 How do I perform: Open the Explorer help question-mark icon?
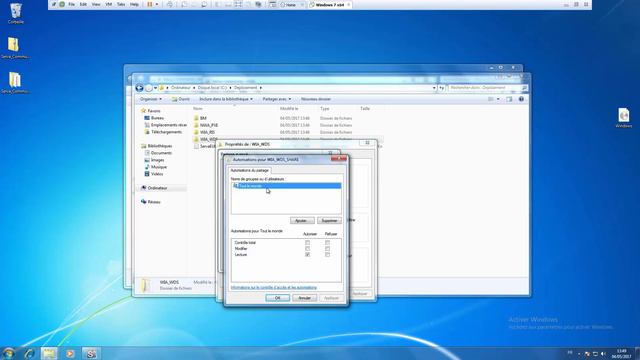pos(521,99)
